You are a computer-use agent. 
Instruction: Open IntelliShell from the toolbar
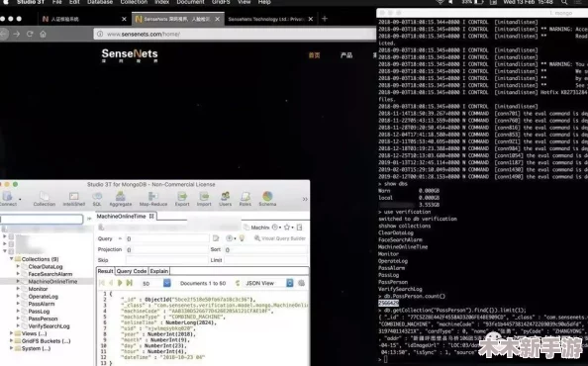coord(74,199)
